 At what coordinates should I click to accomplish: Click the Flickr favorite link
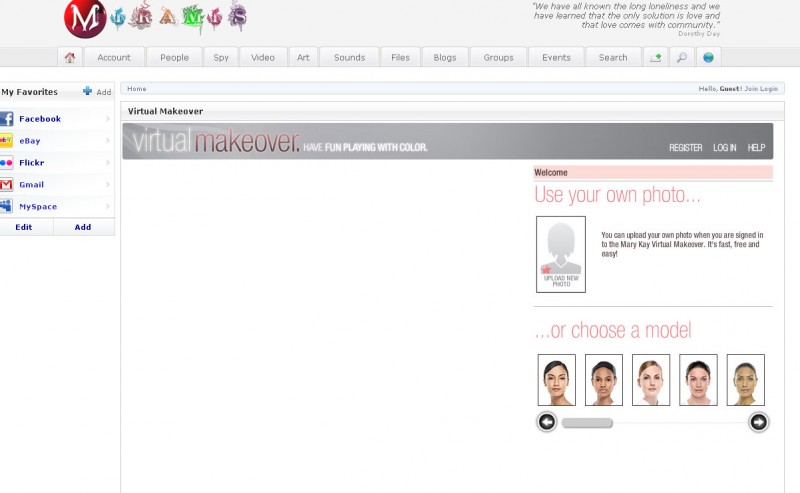tap(32, 163)
